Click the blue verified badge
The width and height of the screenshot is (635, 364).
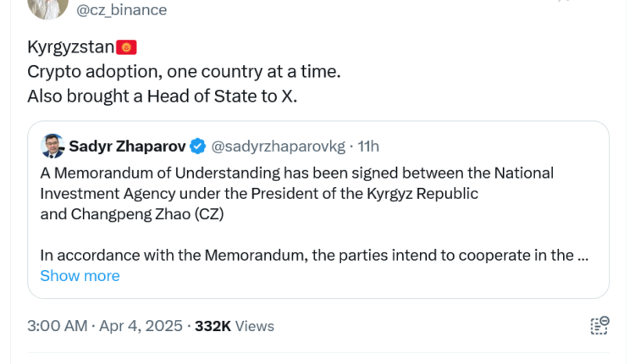[197, 146]
